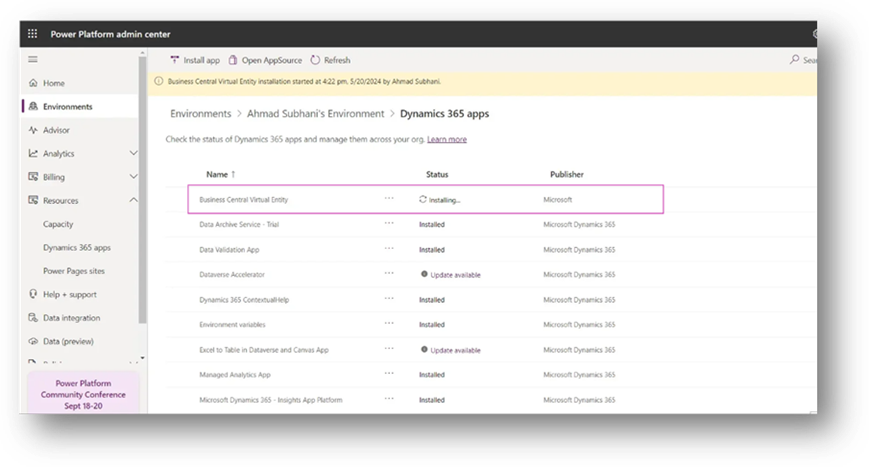Image resolution: width=869 pixels, height=467 pixels.
Task: Click Dataverse Accelerator update available icon
Action: click(424, 274)
